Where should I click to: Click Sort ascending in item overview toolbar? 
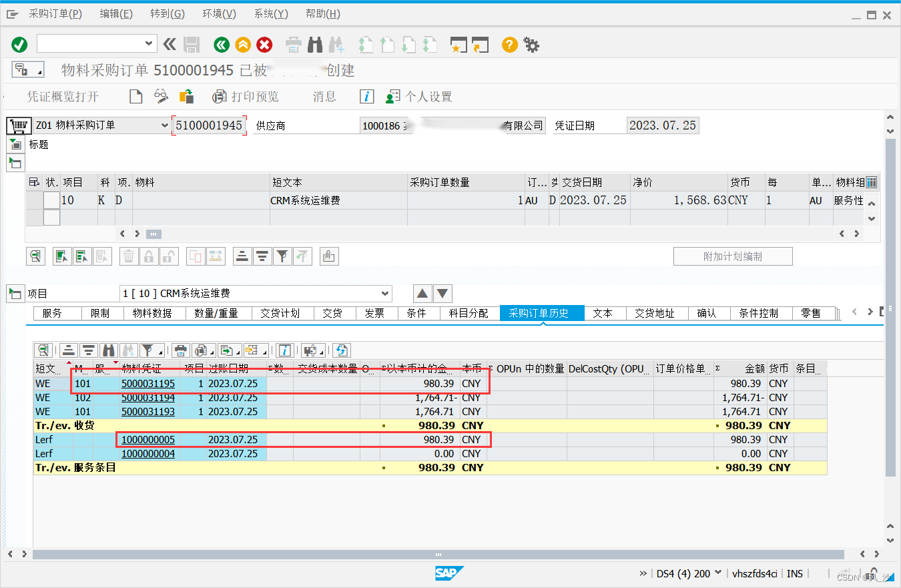(242, 256)
